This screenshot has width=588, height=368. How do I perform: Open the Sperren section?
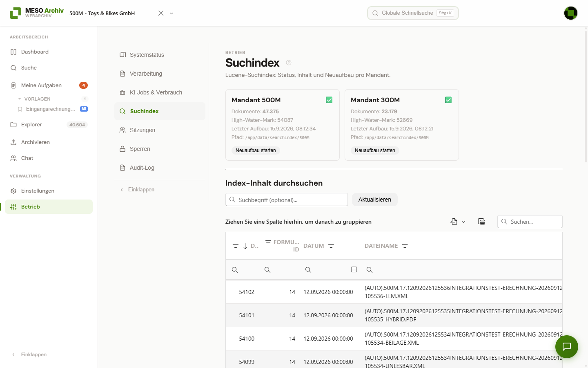point(160,149)
